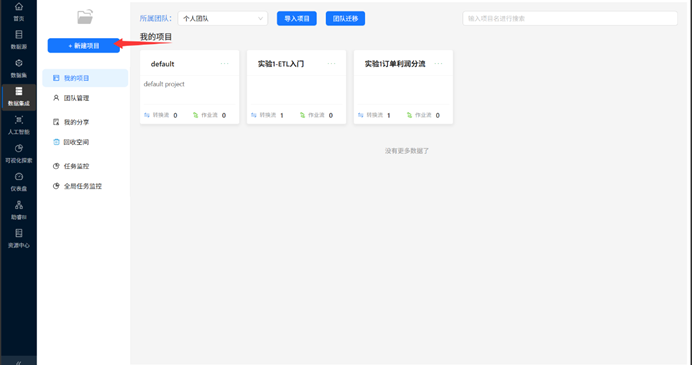Image resolution: width=692 pixels, height=365 pixels.
Task: Open 仪表盘 dashboard section
Action: [x=19, y=182]
